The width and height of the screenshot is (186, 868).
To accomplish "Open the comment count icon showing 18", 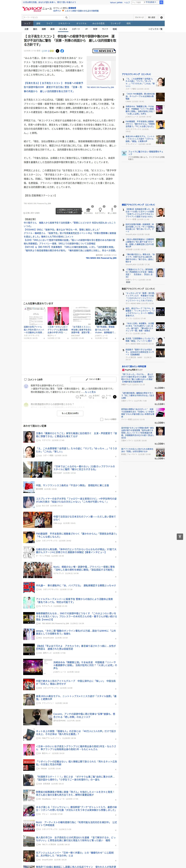I will 44,51.
